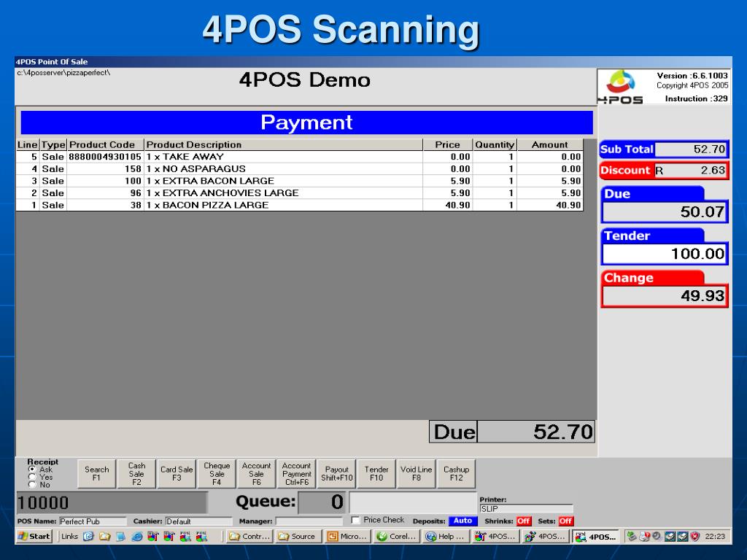Click the Amount column header

click(x=550, y=145)
